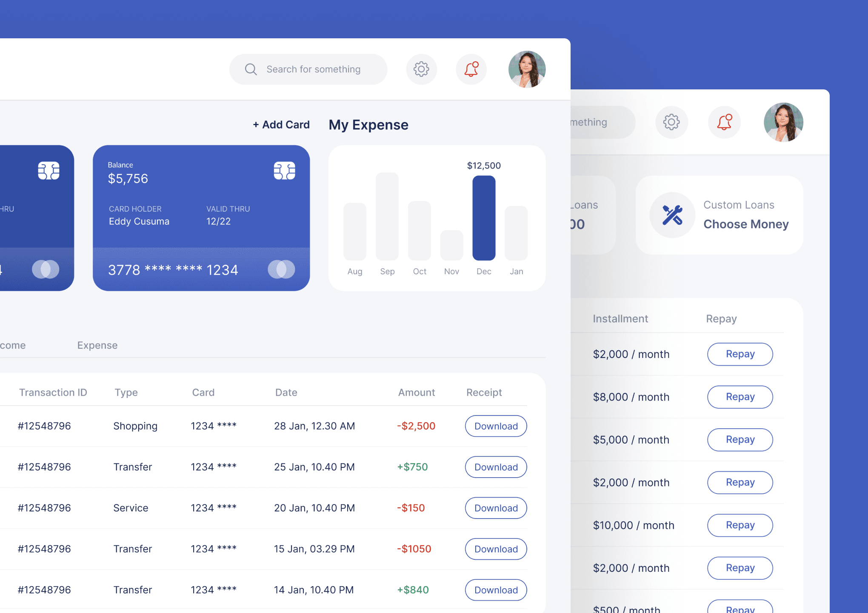Open settings gear in back Loans window
The image size is (868, 613).
[671, 122]
